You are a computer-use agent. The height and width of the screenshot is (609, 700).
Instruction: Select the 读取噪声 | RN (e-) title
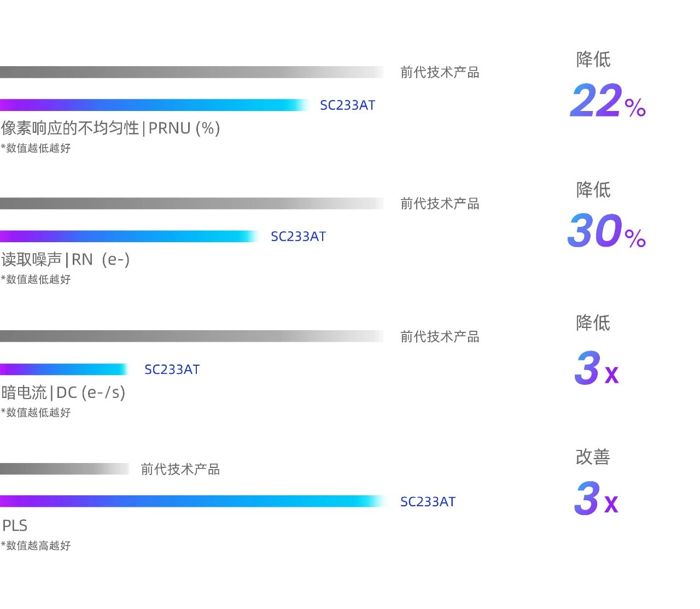tap(66, 259)
